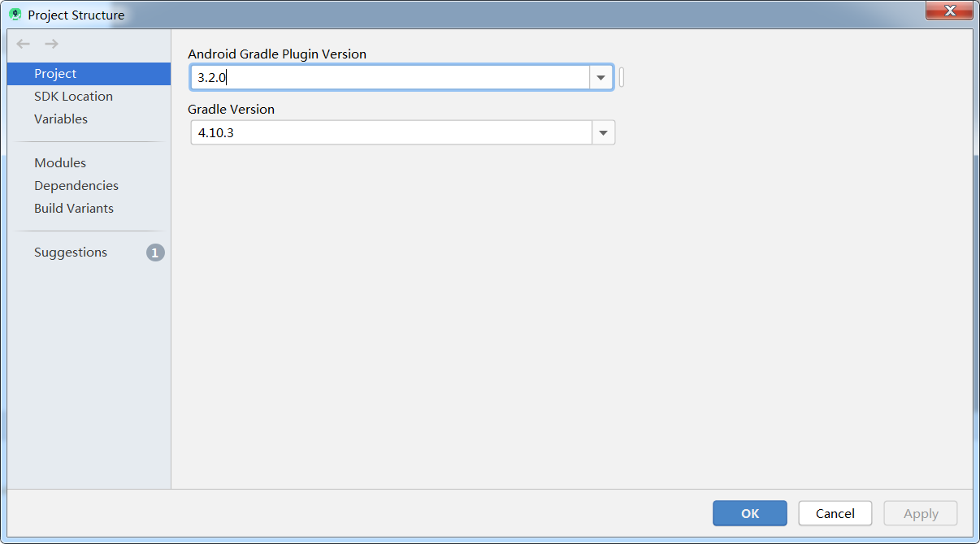980x544 pixels.
Task: Click the forward navigation arrow
Action: click(50, 44)
